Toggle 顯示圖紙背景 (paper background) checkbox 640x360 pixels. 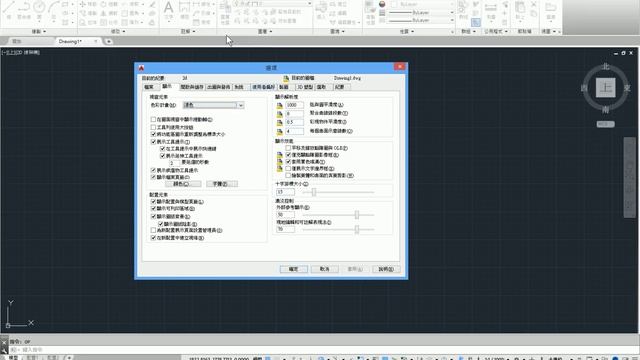pos(153,216)
